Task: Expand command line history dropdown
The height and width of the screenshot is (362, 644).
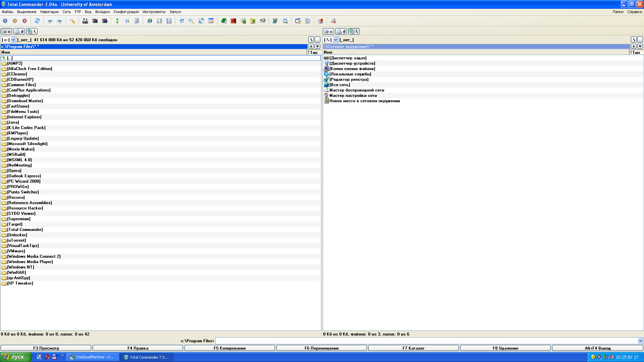Action: click(x=640, y=341)
